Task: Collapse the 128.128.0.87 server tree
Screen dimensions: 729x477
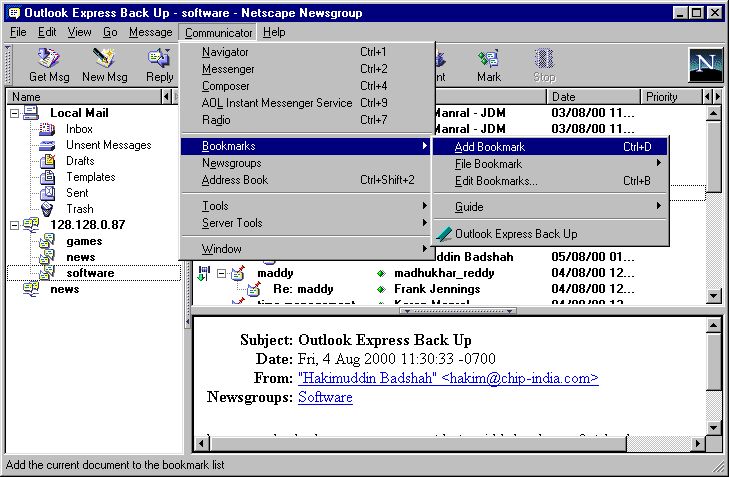Action: click(14, 225)
